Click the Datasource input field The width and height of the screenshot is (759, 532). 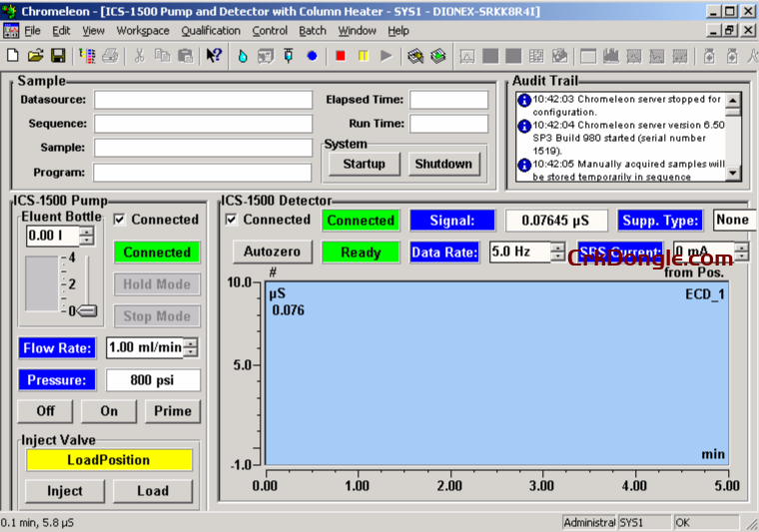pyautogui.click(x=203, y=100)
